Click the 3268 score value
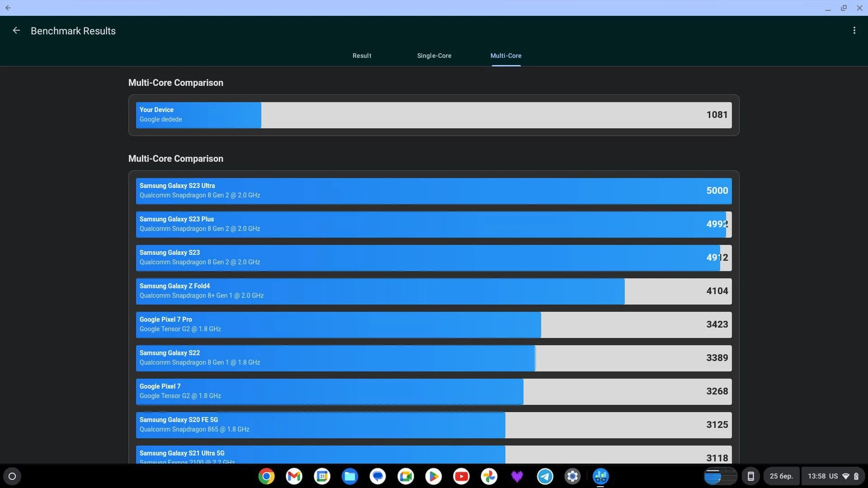 pos(717,391)
